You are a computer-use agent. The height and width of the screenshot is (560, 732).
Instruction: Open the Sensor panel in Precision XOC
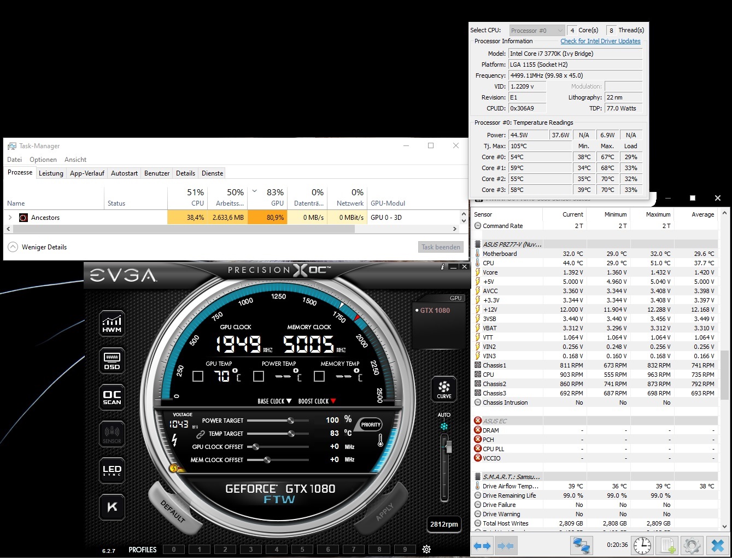click(112, 435)
